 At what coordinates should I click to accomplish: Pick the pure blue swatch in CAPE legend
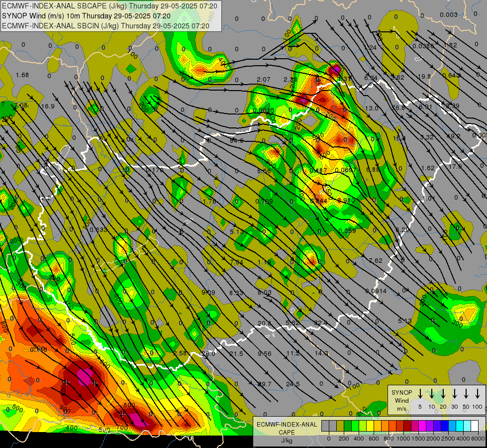point(445,426)
